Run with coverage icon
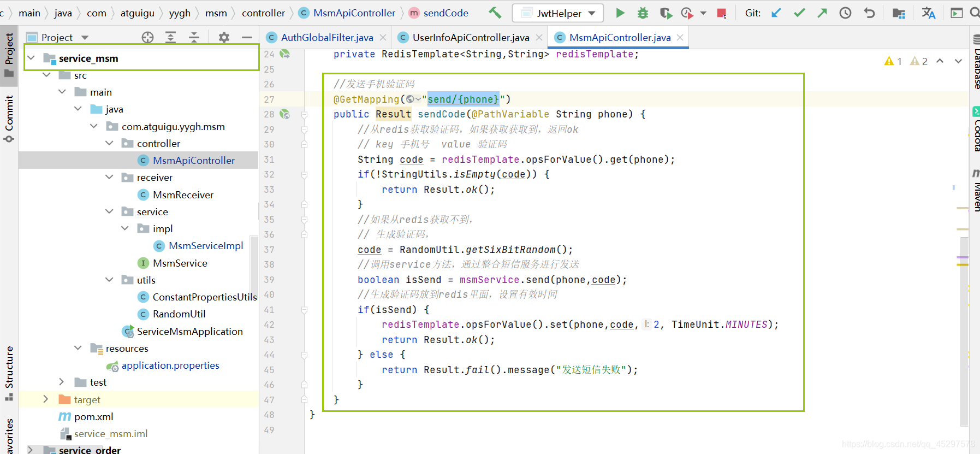 [666, 13]
